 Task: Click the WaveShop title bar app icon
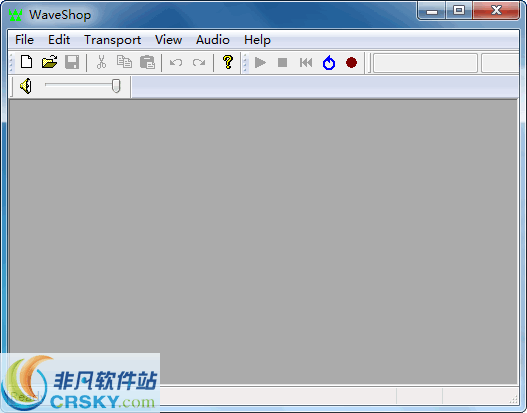click(x=15, y=15)
